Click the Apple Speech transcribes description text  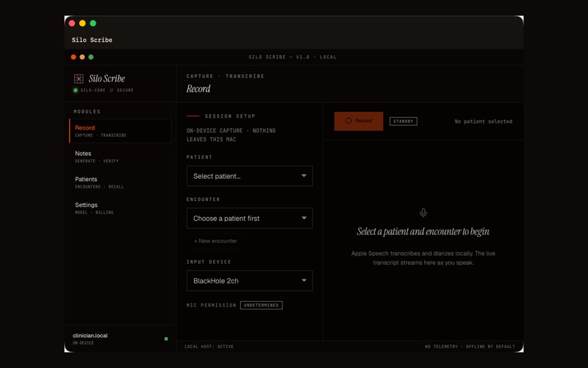423,258
